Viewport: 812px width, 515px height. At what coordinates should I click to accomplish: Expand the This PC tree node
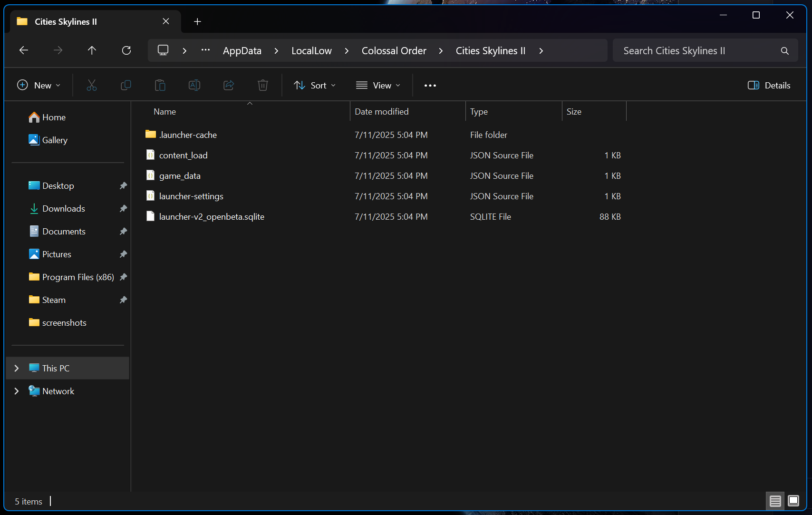point(17,369)
